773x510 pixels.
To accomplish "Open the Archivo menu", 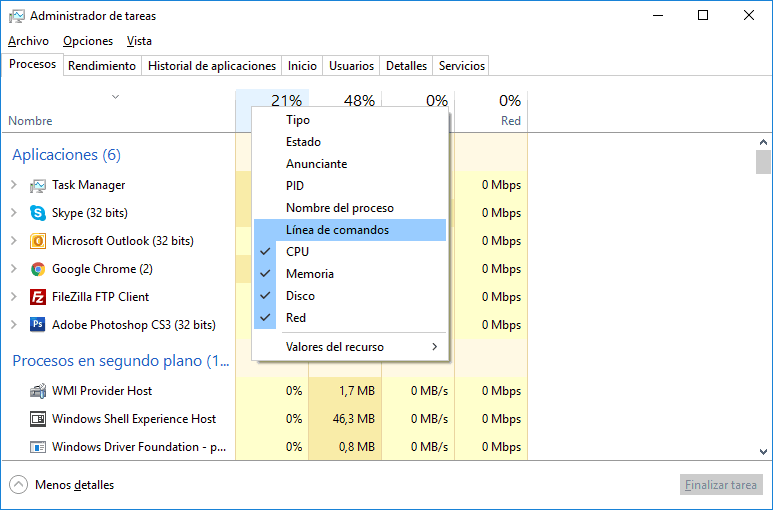I will (x=28, y=41).
